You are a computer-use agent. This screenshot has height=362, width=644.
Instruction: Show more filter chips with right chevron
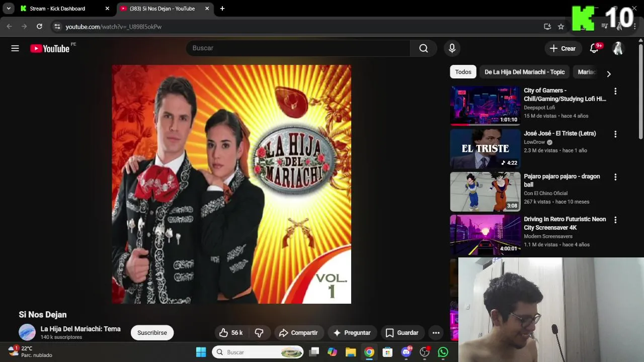[609, 74]
